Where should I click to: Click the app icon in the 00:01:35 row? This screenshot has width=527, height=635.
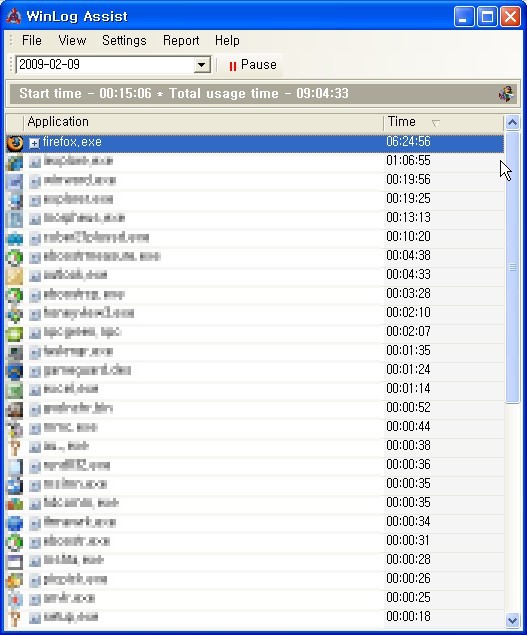pyautogui.click(x=15, y=352)
